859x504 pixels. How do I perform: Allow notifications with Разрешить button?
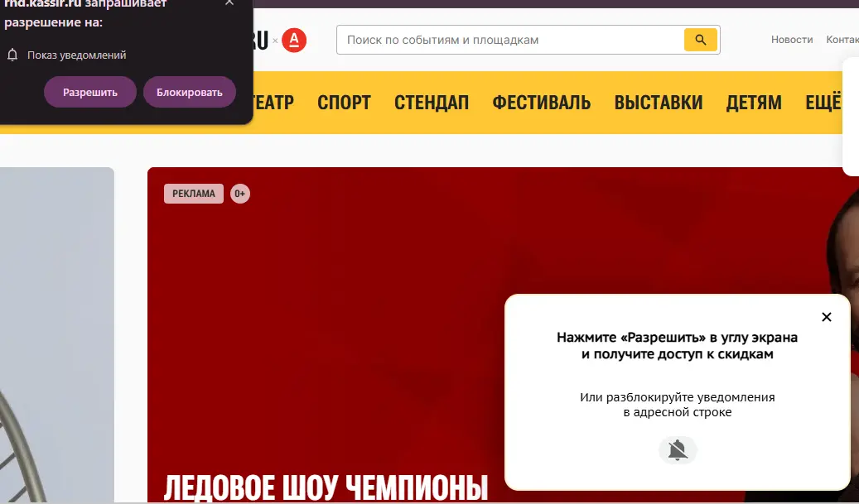tap(89, 92)
